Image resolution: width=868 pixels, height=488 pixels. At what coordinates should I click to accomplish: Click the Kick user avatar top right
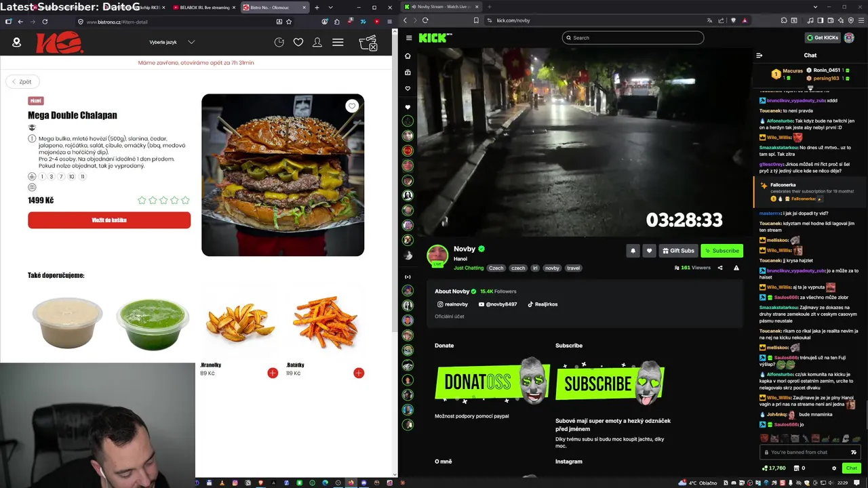coord(849,38)
